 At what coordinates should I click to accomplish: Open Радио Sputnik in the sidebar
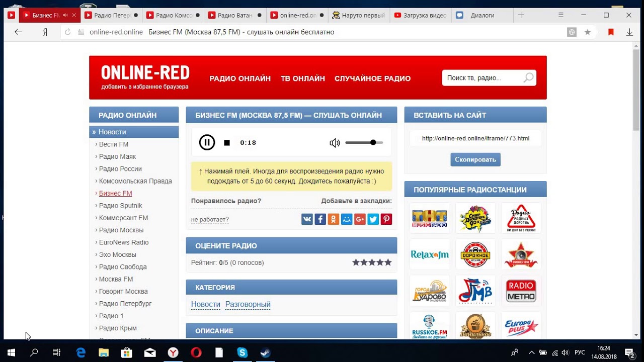pyautogui.click(x=120, y=206)
